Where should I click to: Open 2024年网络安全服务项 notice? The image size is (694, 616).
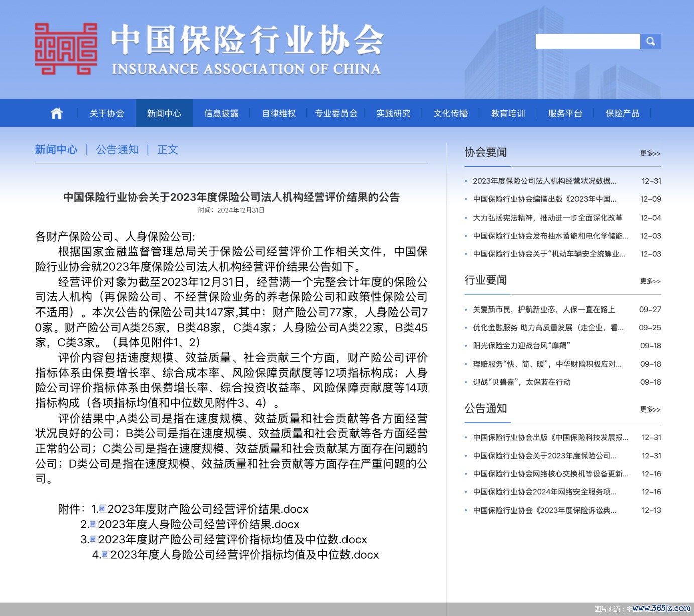coord(544,492)
